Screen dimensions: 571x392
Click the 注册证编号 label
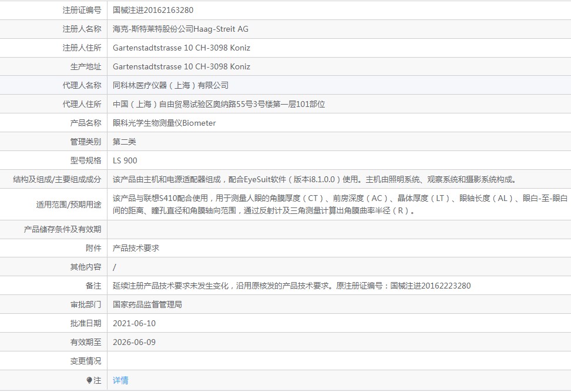[x=82, y=10]
